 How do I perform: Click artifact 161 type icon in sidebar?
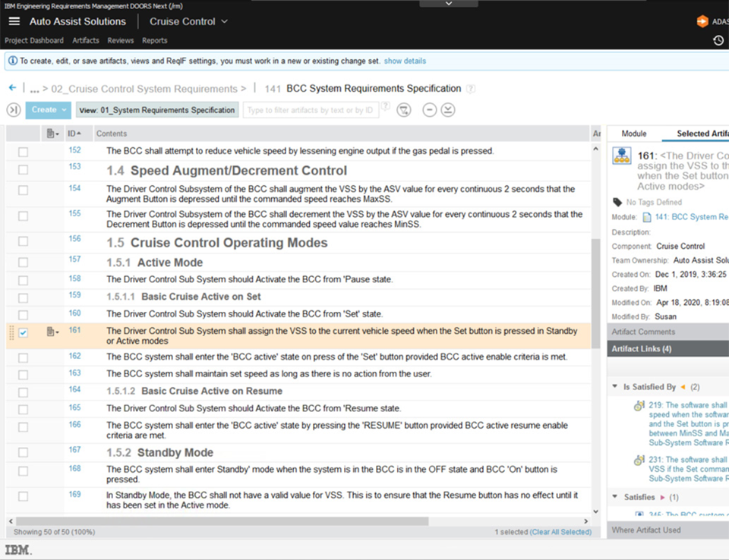pos(622,156)
